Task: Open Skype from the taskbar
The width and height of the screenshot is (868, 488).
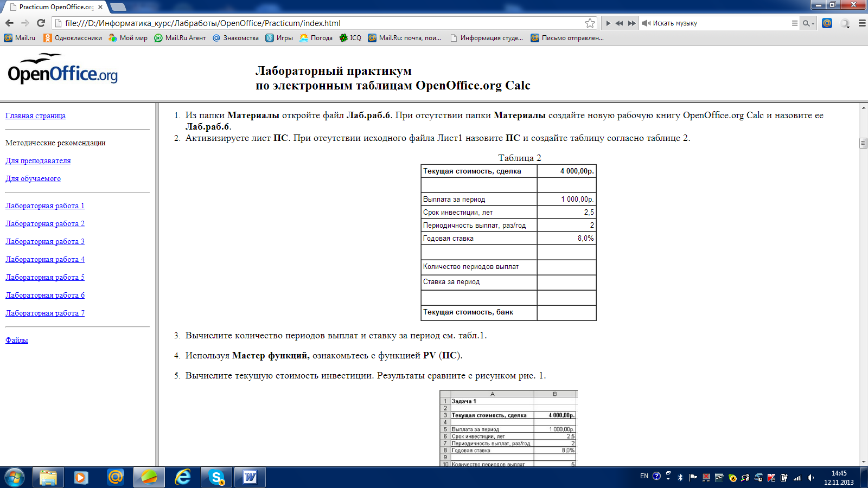Action: pos(216,477)
